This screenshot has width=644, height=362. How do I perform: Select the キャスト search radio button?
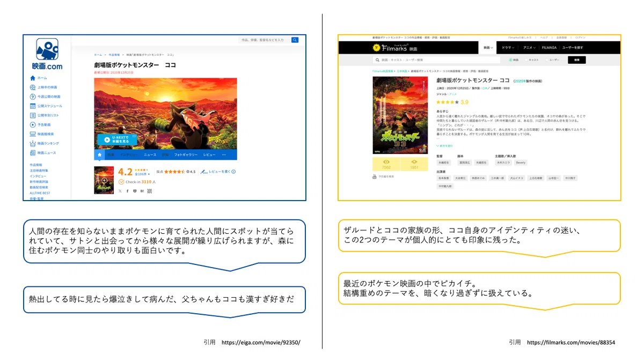(x=526, y=60)
